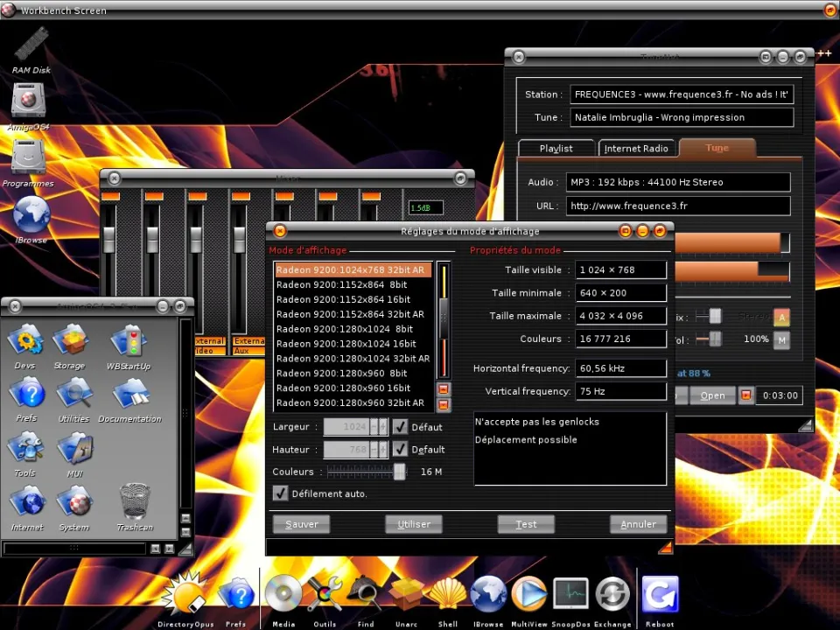
Task: Click the Largeur stepper arrows
Action: (379, 427)
